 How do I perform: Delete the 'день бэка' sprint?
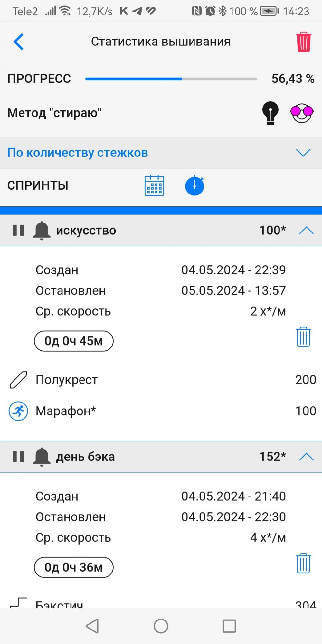pos(303,563)
